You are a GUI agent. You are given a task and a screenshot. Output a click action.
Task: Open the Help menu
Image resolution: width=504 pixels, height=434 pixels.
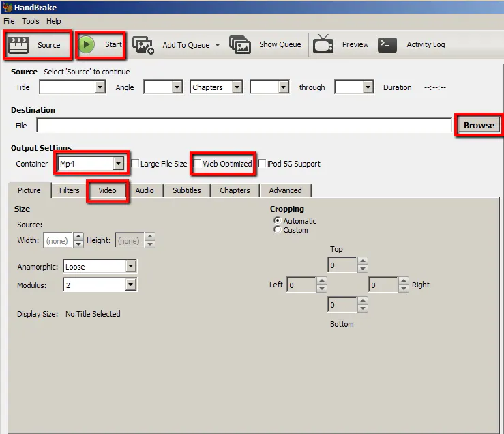pyautogui.click(x=54, y=21)
